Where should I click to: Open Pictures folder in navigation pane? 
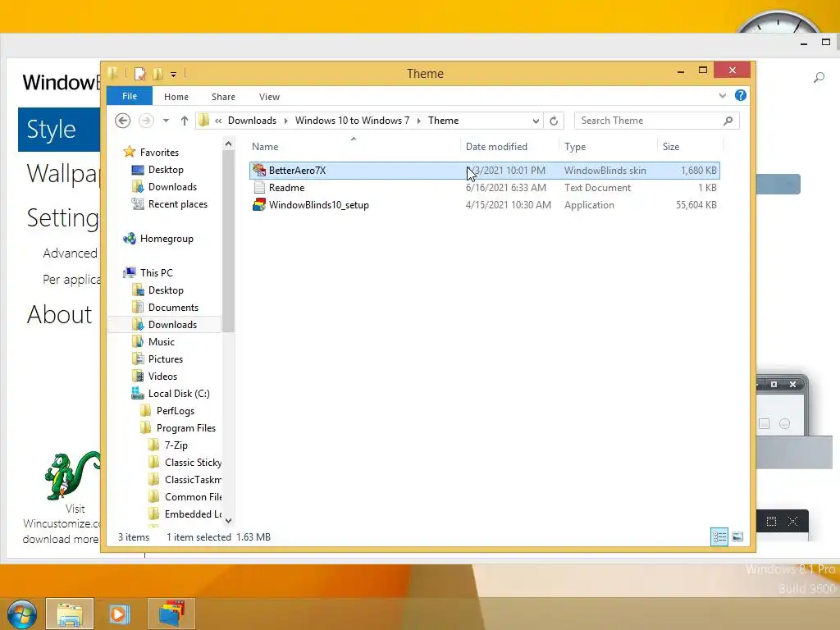click(x=166, y=359)
